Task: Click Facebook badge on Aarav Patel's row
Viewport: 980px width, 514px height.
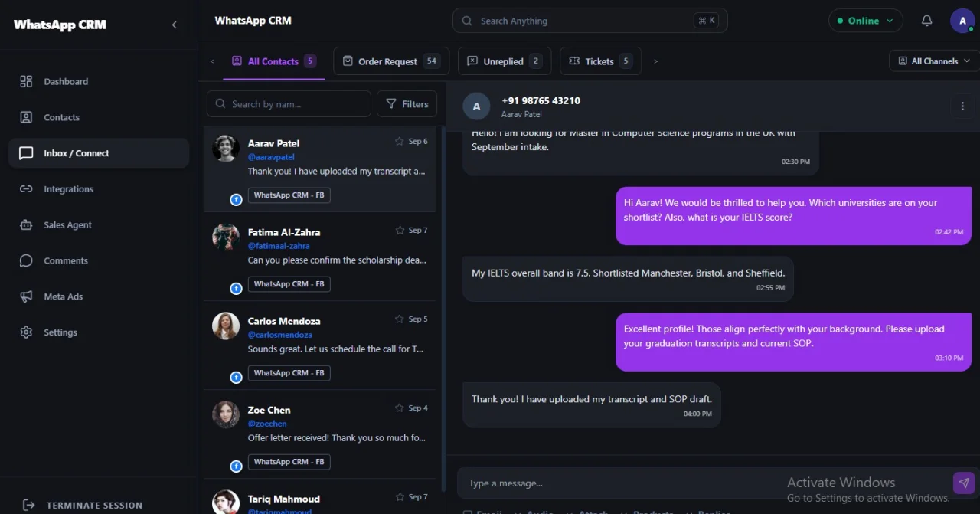Action: 237,199
